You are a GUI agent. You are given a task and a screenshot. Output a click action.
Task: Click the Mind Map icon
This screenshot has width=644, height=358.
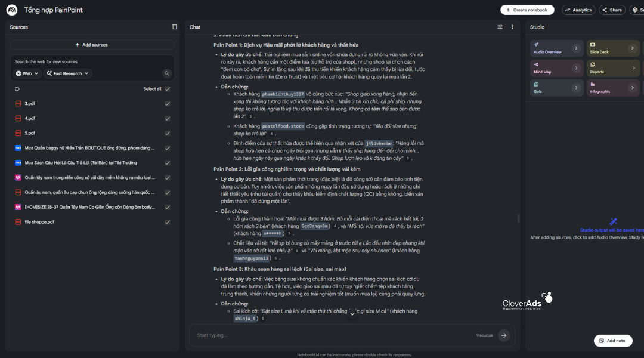(537, 64)
